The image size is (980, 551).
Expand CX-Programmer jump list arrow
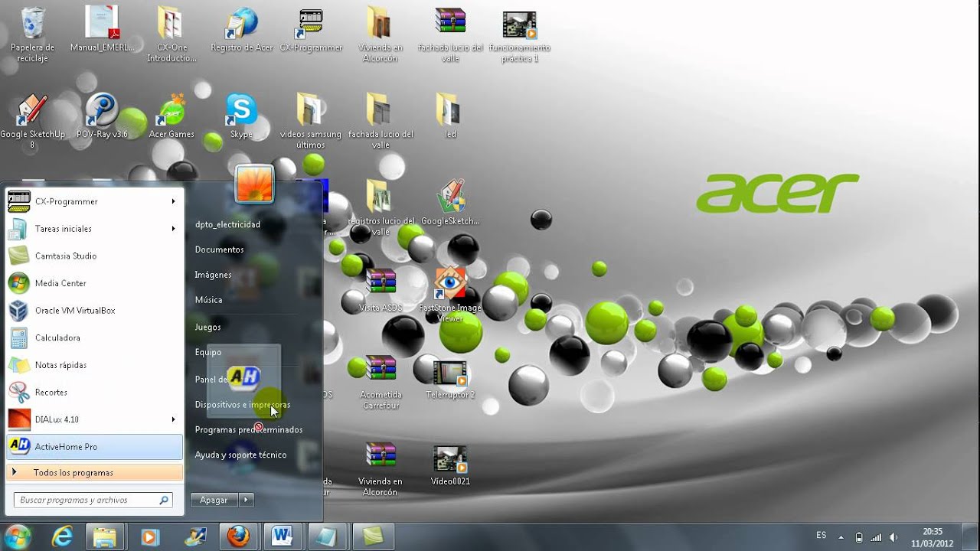(x=174, y=201)
